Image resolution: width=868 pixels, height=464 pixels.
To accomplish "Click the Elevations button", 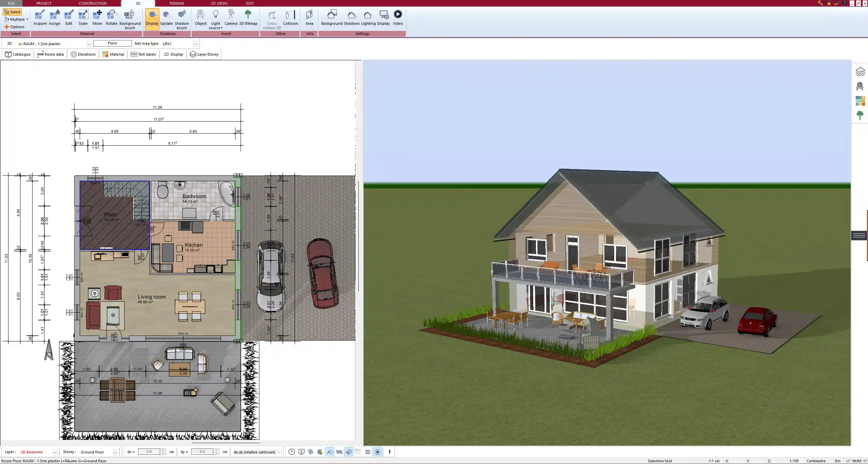I will 83,54.
